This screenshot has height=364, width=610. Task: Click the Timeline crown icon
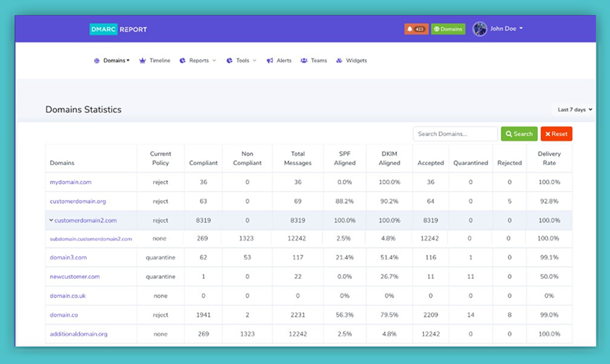tap(143, 60)
